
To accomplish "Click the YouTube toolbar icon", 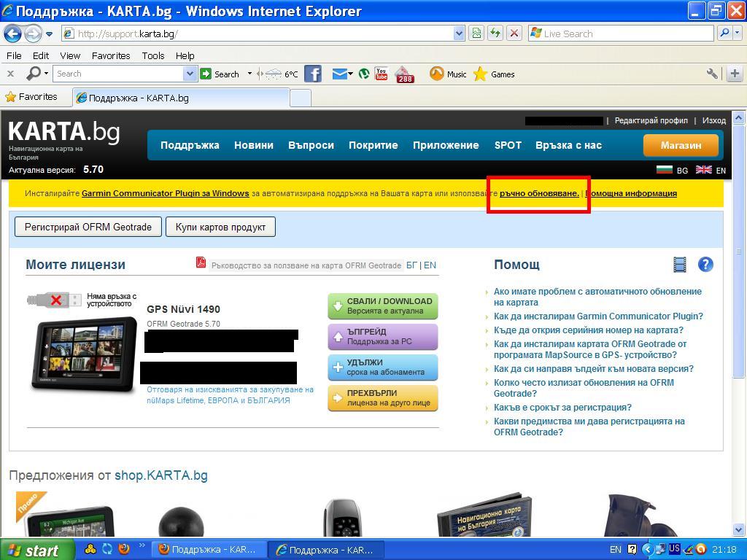I will [381, 74].
